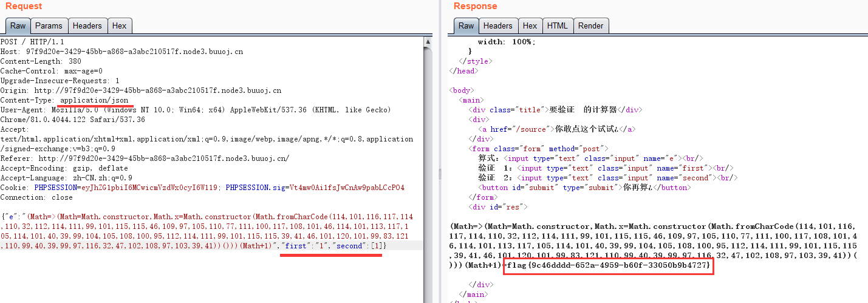Open the Response HTML tab
Image resolution: width=868 pixels, height=303 pixels.
point(557,26)
